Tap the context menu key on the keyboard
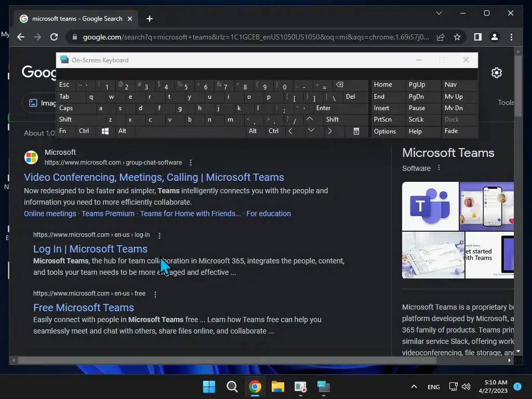The image size is (532, 399). (x=356, y=131)
